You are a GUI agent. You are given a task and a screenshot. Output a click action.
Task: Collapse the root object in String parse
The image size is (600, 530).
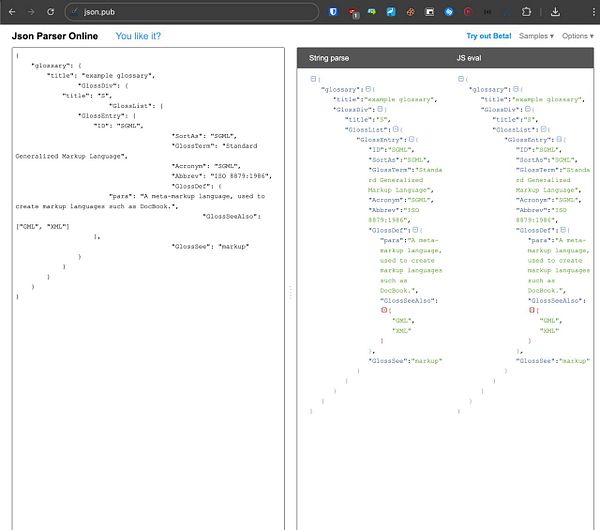click(x=314, y=78)
